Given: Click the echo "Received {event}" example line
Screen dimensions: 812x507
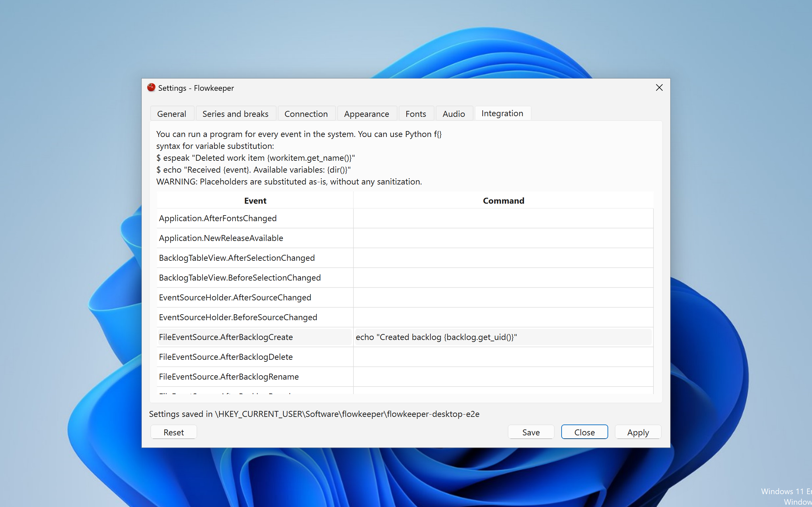Looking at the screenshot, I should pos(253,170).
